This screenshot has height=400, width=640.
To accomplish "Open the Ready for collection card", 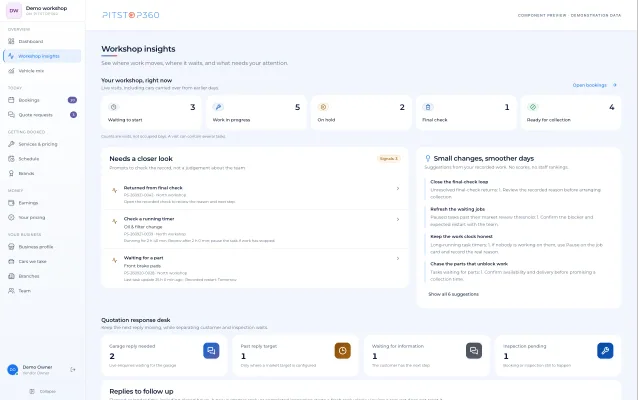I will pyautogui.click(x=571, y=113).
